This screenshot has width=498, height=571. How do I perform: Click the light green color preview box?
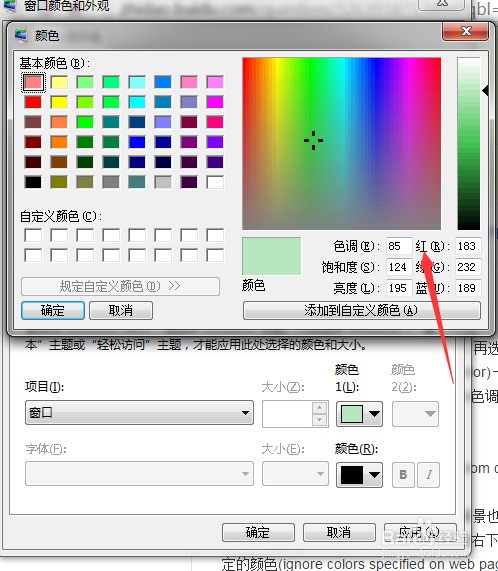272,256
